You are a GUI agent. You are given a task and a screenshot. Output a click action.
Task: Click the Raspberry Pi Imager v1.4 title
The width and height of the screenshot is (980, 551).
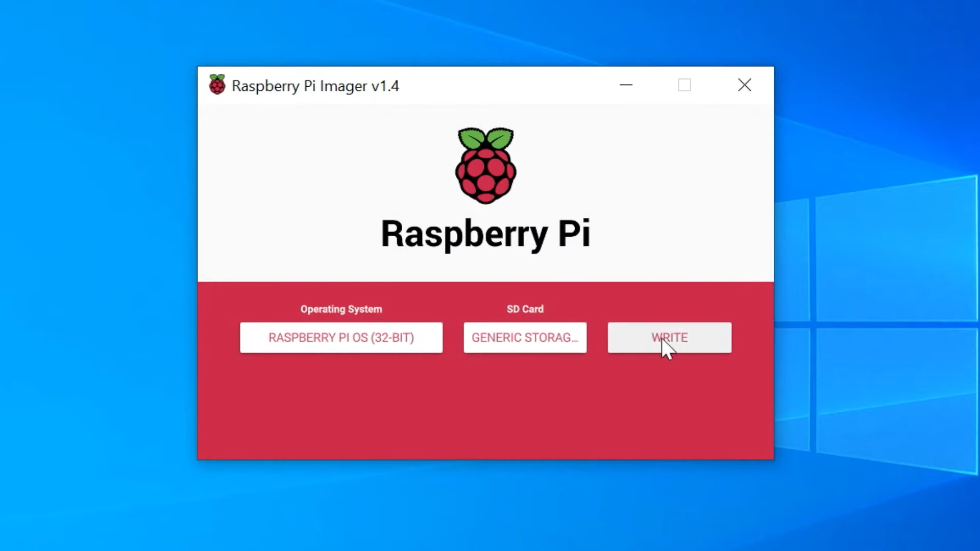315,86
